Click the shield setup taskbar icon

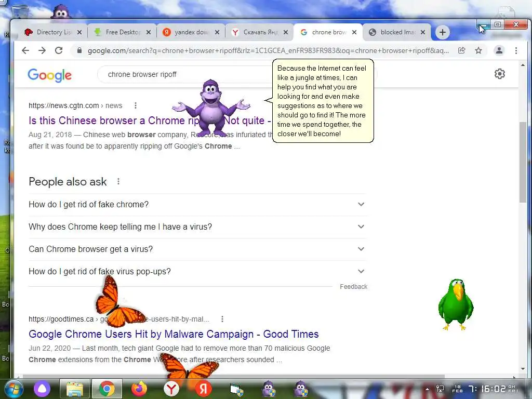point(236,390)
